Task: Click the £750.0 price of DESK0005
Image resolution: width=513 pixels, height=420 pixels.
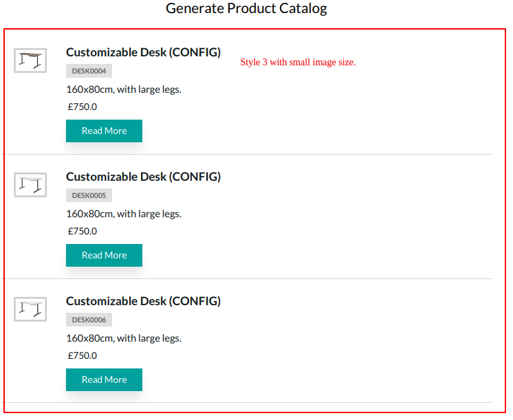Action: pyautogui.click(x=83, y=231)
